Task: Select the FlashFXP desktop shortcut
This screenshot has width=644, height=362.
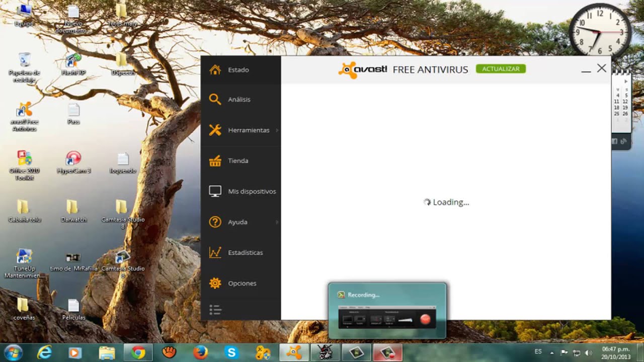Action: click(x=73, y=64)
